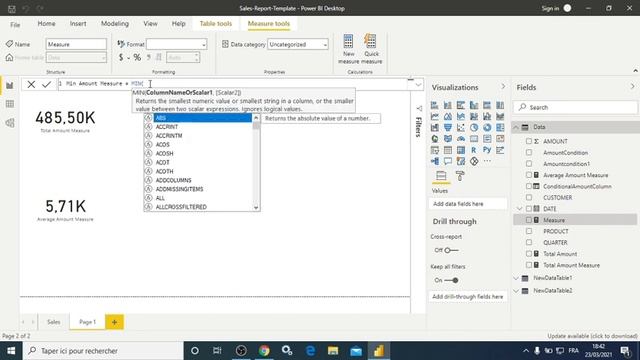Open the Format paint-roller tab

[460, 176]
